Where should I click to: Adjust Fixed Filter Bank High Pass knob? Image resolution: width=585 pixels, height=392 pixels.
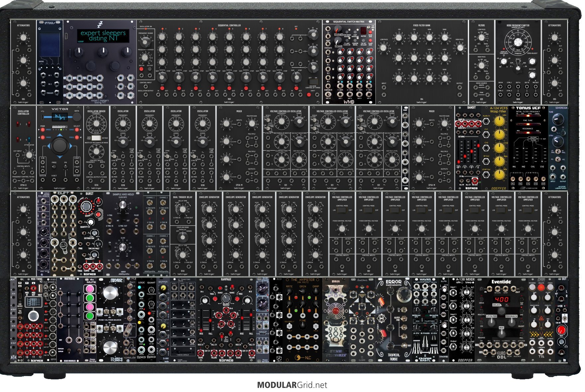pos(460,48)
